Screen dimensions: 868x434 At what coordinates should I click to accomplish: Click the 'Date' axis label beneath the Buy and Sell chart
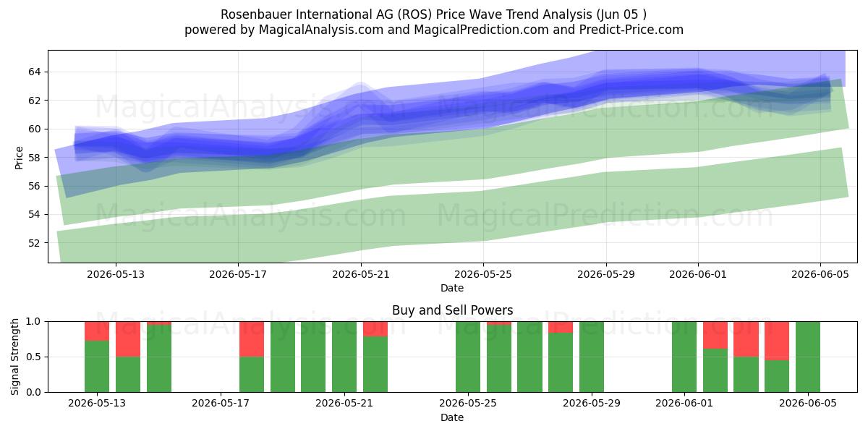[x=452, y=417]
